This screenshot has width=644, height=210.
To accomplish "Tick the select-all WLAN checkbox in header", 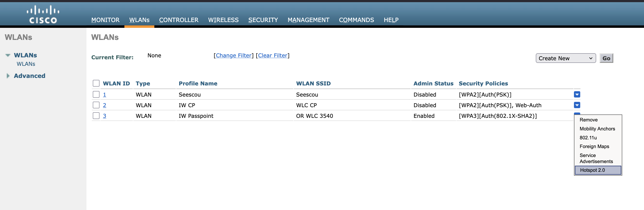I will (96, 83).
